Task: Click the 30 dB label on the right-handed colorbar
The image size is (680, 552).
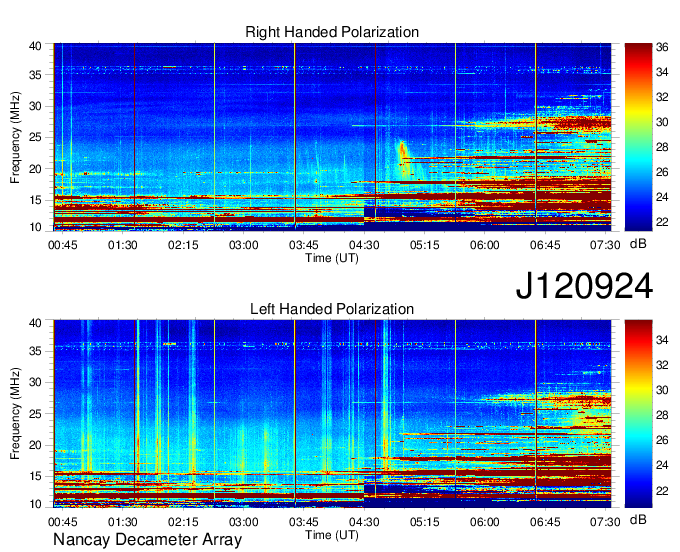Action: tap(662, 122)
